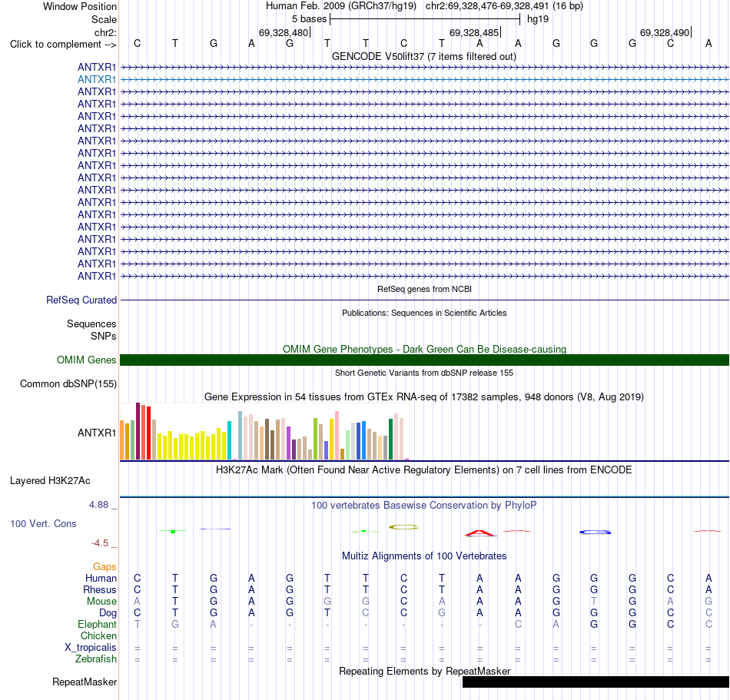This screenshot has height=700, width=730.
Task: Open '100 vertebrates Basewise Conservation by PhyloP' title
Action: tap(424, 506)
